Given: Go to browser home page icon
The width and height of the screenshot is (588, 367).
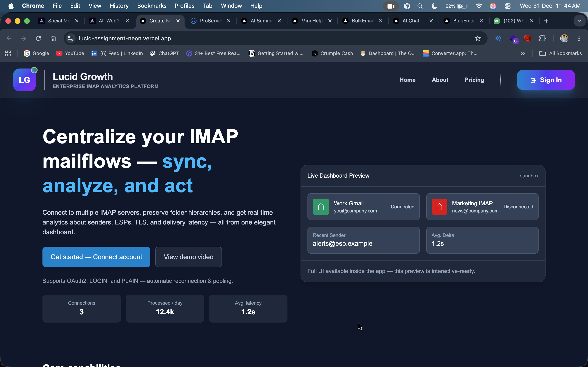Looking at the screenshot, I should [x=53, y=38].
